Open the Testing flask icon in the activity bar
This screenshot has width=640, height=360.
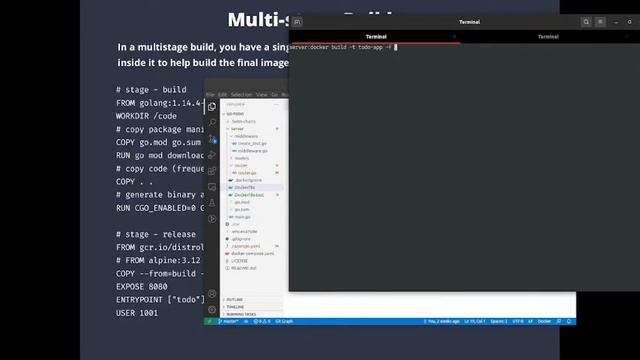[x=212, y=203]
